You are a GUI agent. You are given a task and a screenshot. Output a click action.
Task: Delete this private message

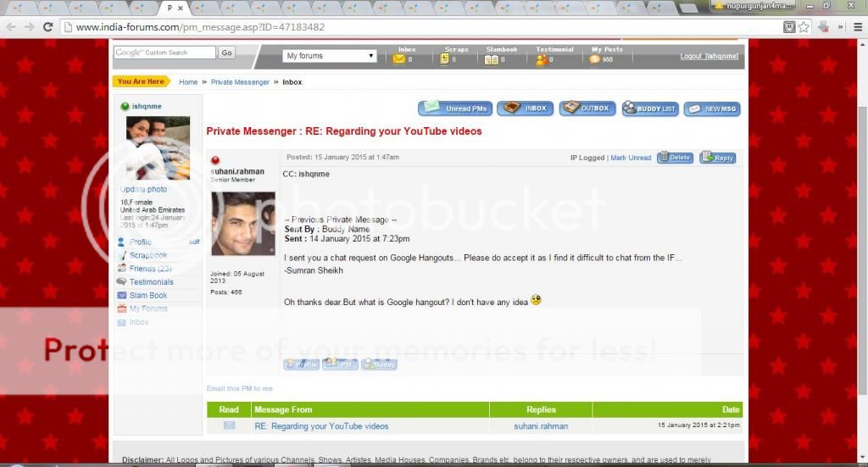coord(675,158)
